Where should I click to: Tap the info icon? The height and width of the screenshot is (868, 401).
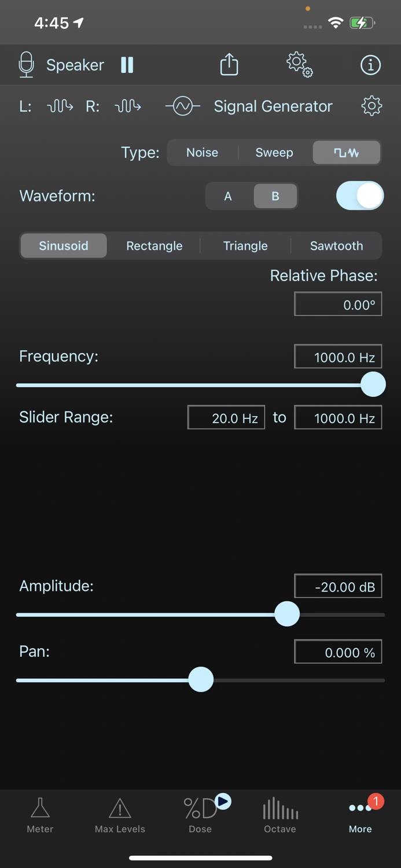click(370, 65)
